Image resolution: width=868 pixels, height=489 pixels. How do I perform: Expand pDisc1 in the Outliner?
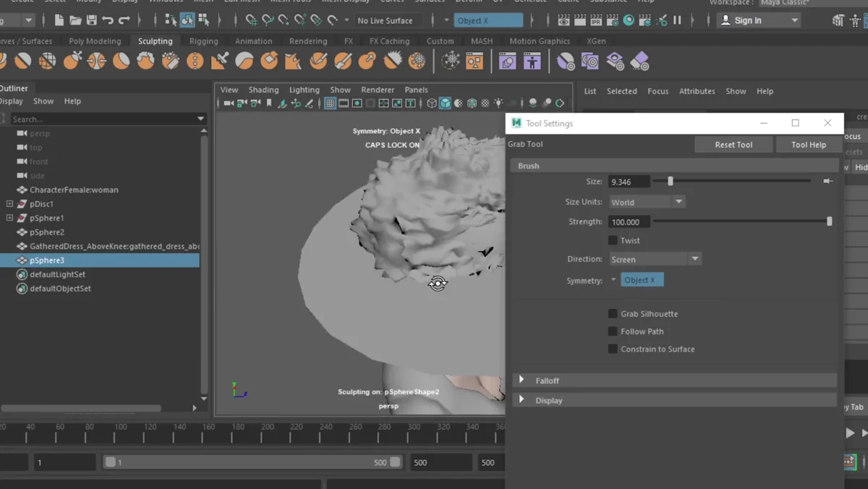tap(9, 204)
